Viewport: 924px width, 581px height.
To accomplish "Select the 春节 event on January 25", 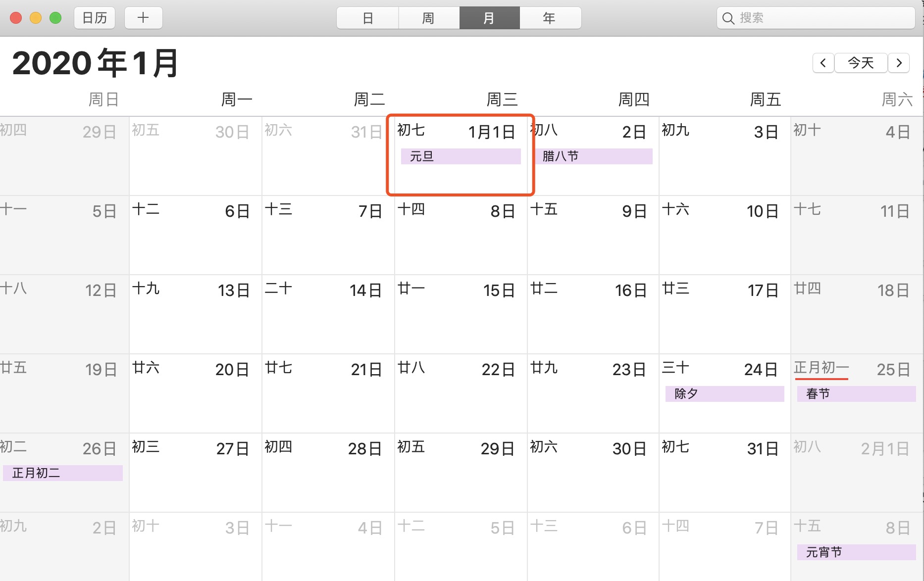I will pos(856,394).
